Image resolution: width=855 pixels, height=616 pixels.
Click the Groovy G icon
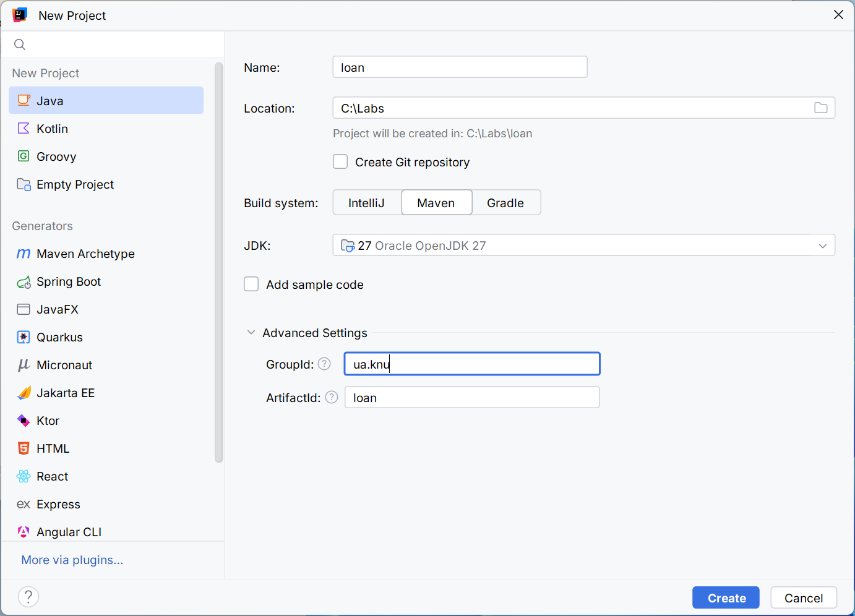click(24, 156)
